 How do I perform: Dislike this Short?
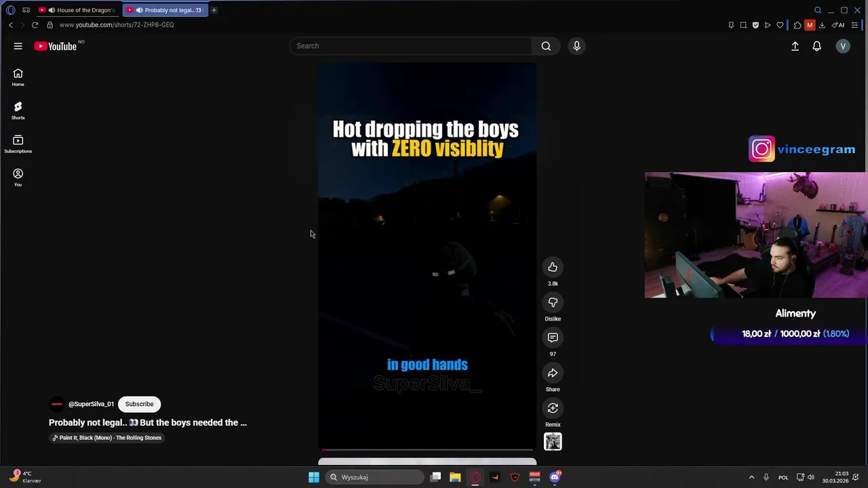pyautogui.click(x=553, y=302)
